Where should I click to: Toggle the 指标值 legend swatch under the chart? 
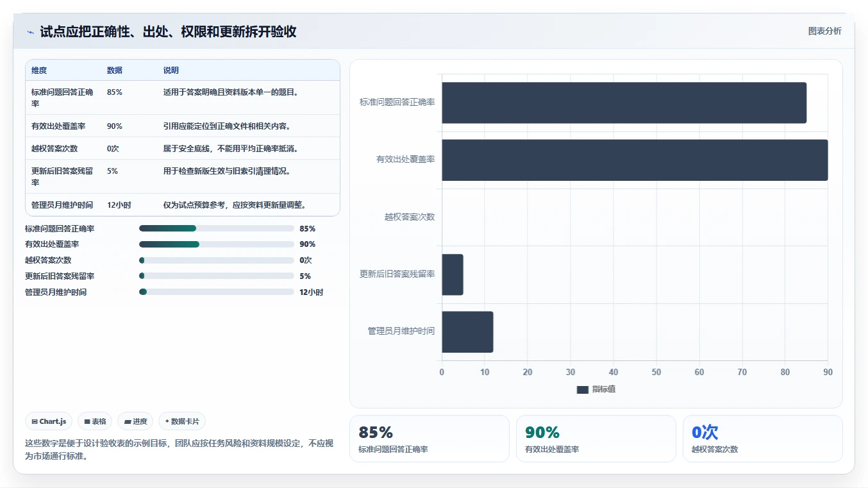coord(582,389)
